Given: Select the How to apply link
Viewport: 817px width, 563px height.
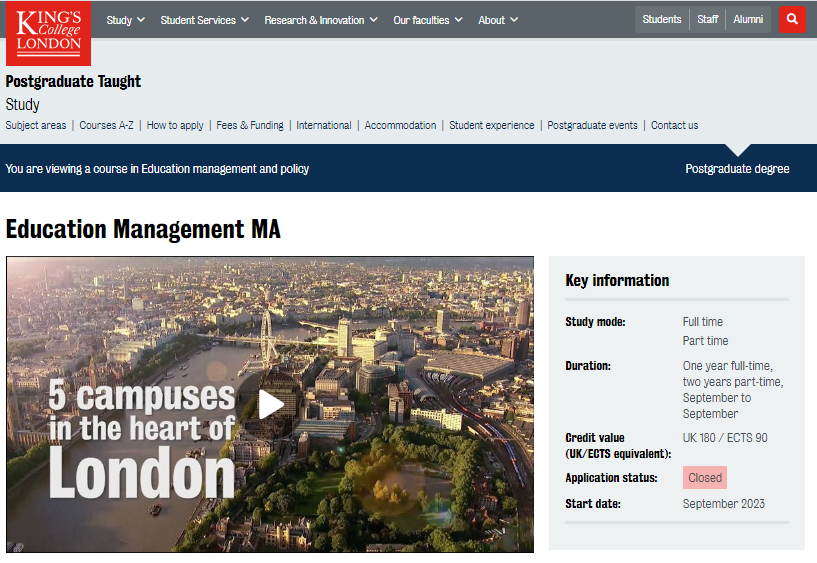Looking at the screenshot, I should (x=175, y=125).
